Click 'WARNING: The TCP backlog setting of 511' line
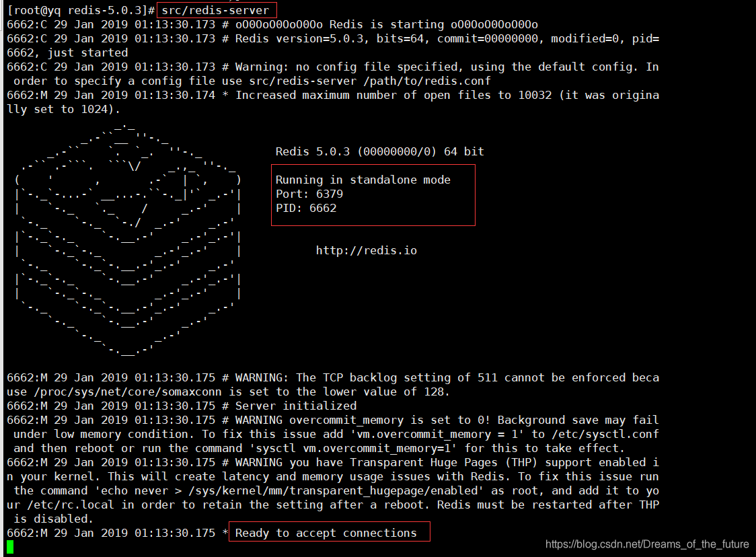Screen dimensions: 756x557 pos(333,377)
